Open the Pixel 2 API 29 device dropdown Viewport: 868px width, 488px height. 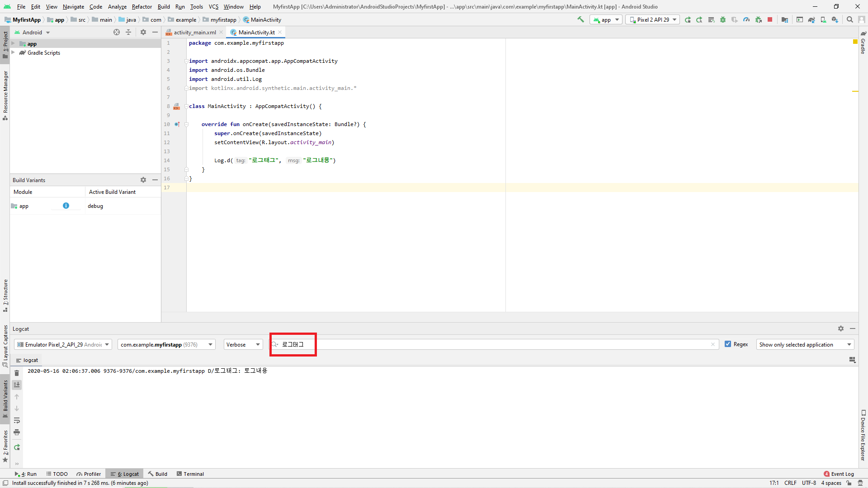coord(653,19)
